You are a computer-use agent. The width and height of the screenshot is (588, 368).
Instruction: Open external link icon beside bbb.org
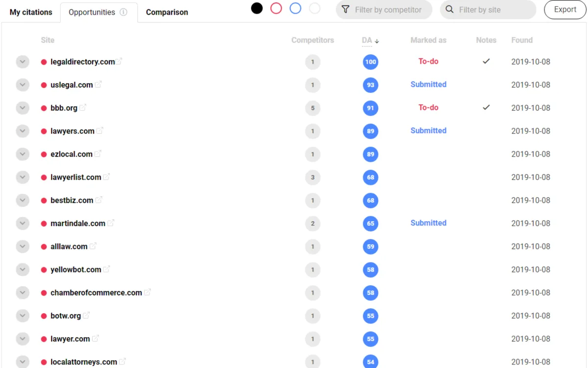[83, 107]
